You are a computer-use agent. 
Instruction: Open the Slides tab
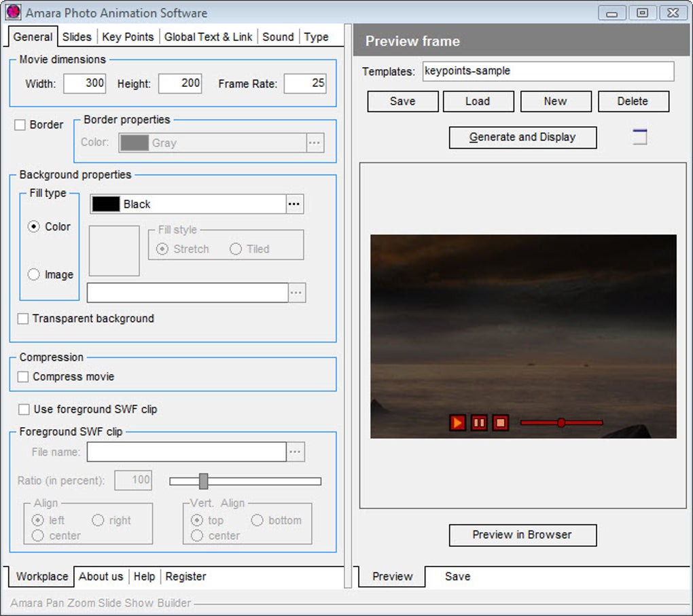77,37
